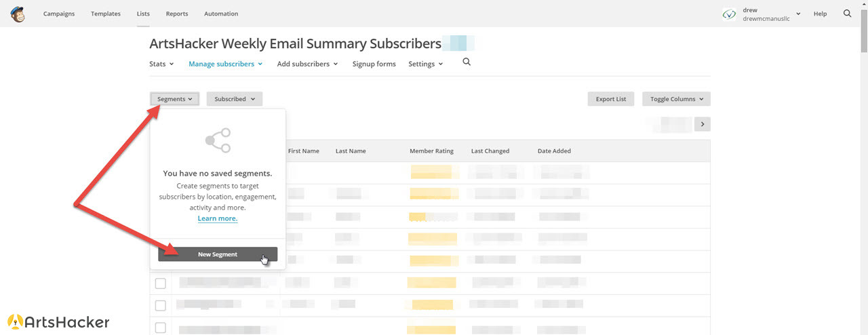Expand the Settings dropdown
The height and width of the screenshot is (335, 868).
(426, 64)
